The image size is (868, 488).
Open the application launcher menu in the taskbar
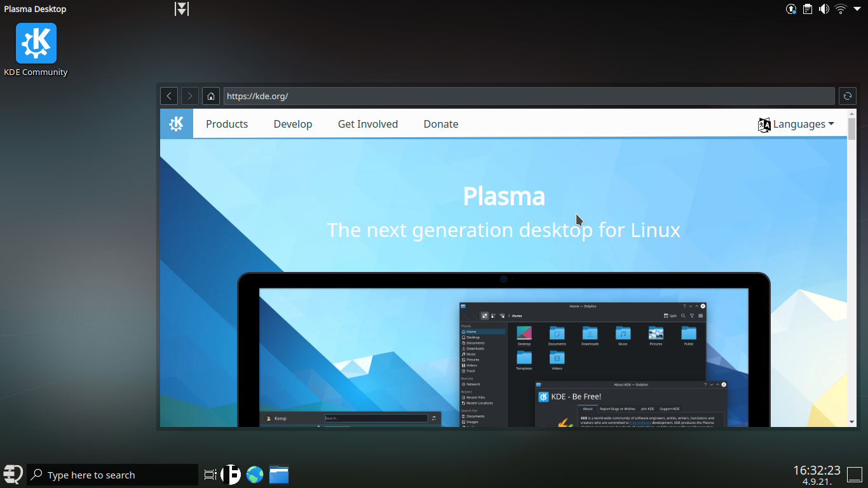[x=13, y=474]
